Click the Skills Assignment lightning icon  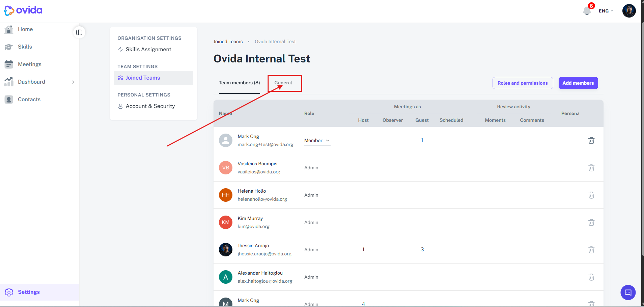[x=120, y=50]
